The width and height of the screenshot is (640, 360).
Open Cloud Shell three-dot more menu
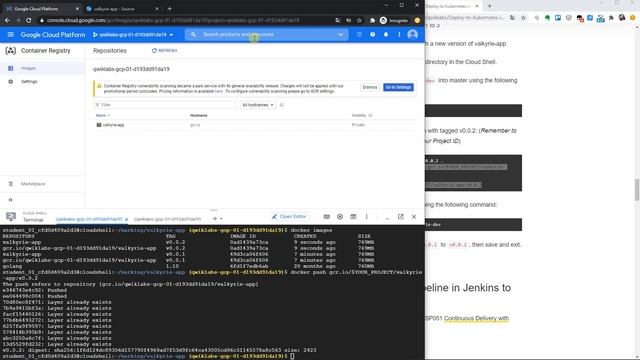pos(367,217)
